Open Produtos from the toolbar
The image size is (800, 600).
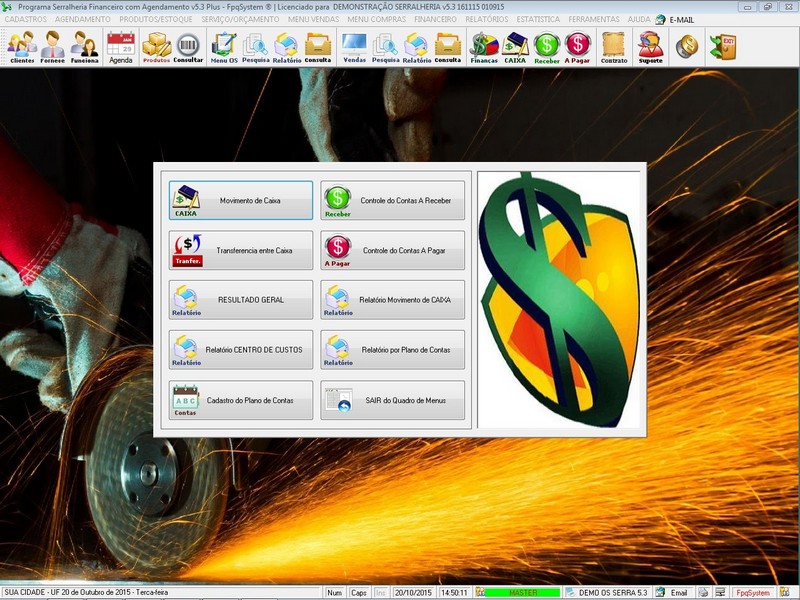pos(156,47)
